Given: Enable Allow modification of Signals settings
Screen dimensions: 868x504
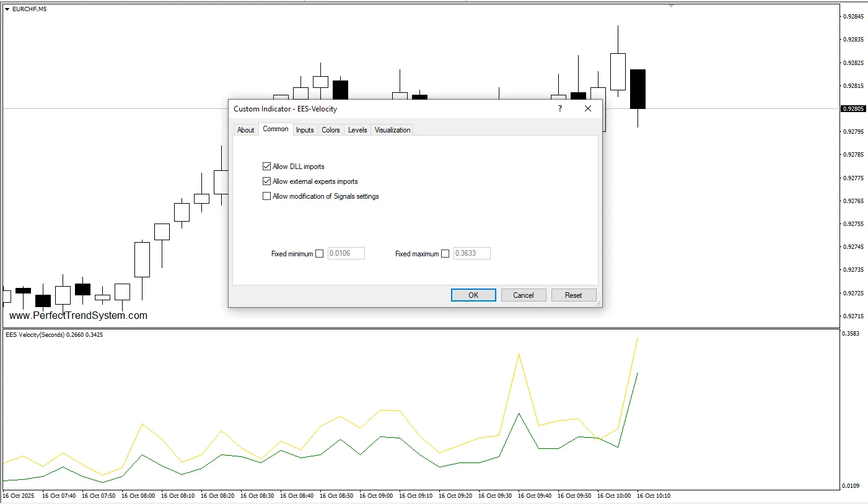Looking at the screenshot, I should [x=267, y=196].
